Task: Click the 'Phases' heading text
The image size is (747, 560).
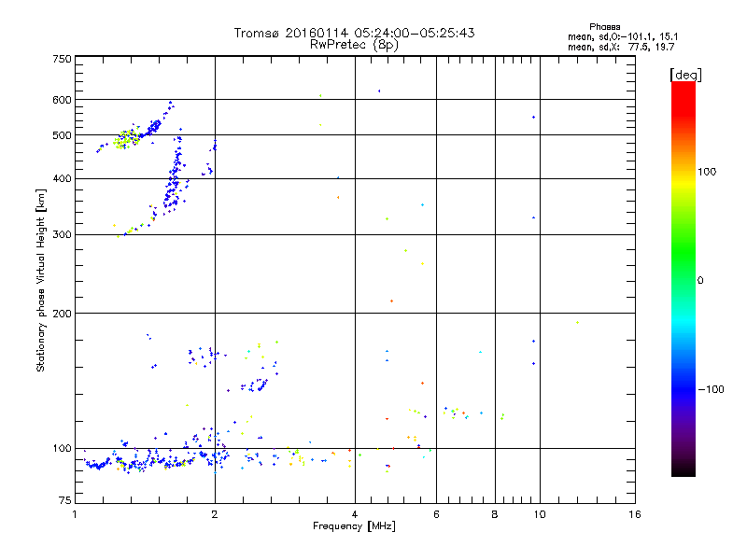Action: [x=604, y=27]
